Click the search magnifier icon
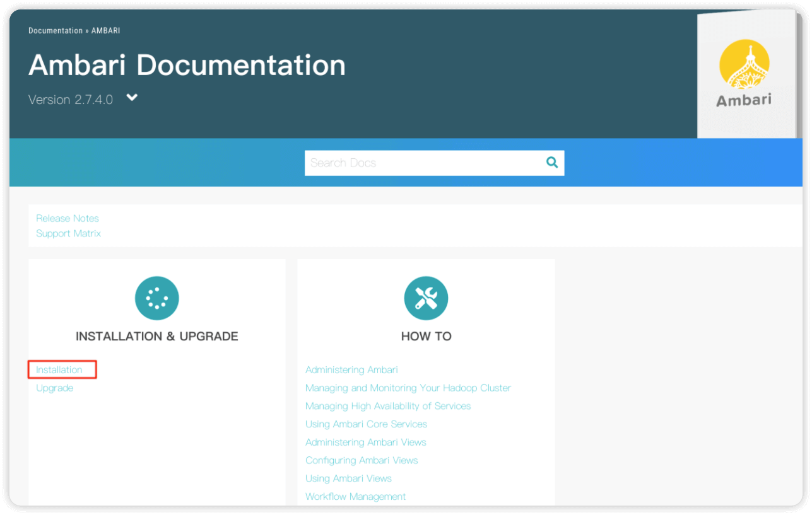 click(x=552, y=163)
